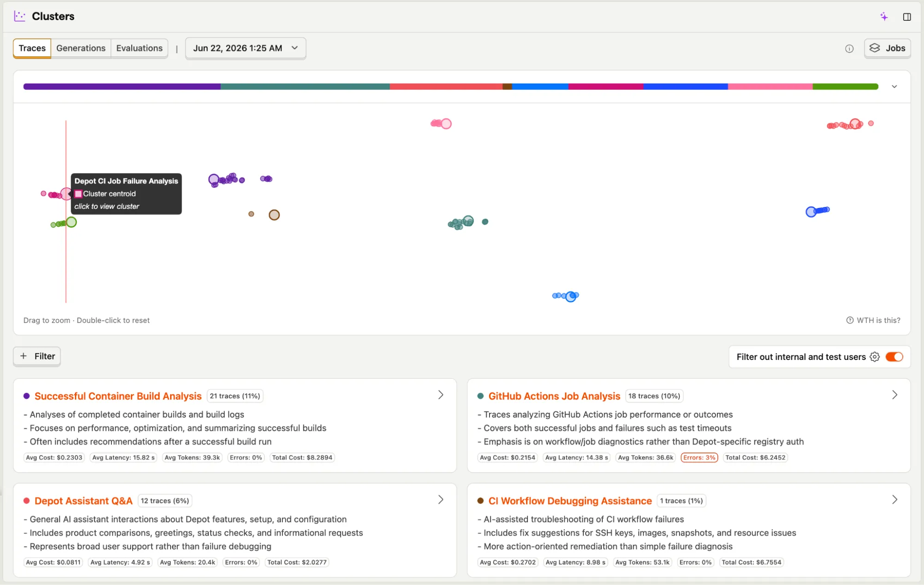Toggle Filter out internal and test users switch
The height and width of the screenshot is (585, 924).
point(894,357)
